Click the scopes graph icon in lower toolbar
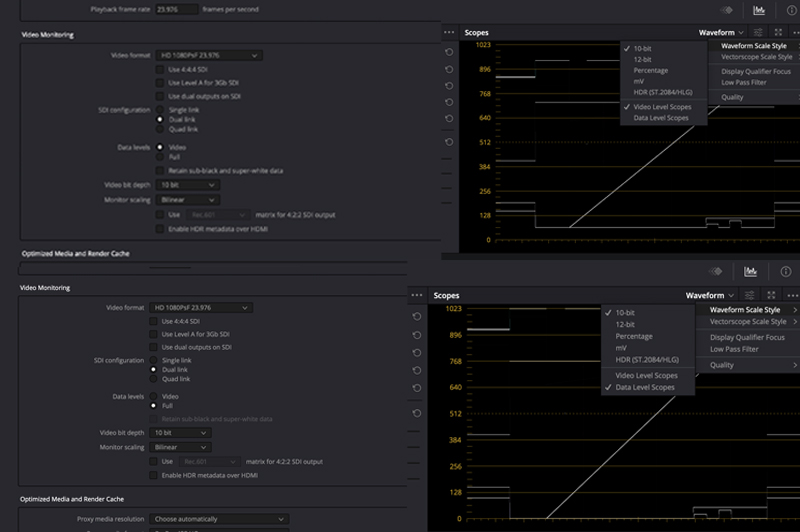 click(750, 271)
